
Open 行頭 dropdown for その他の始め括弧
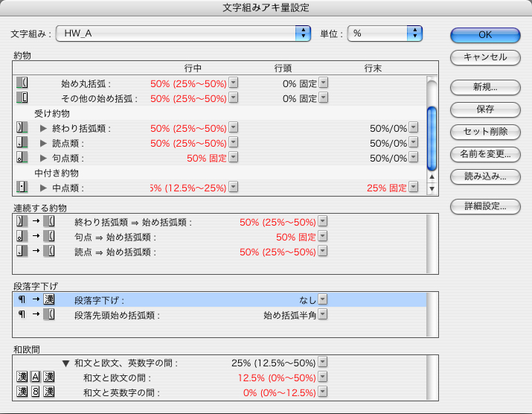point(324,98)
